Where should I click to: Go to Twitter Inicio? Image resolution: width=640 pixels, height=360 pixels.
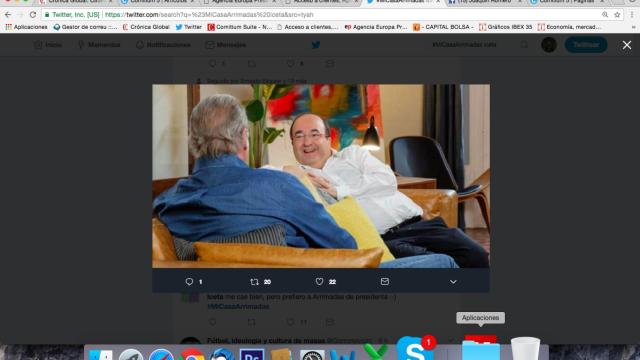pyautogui.click(x=48, y=45)
